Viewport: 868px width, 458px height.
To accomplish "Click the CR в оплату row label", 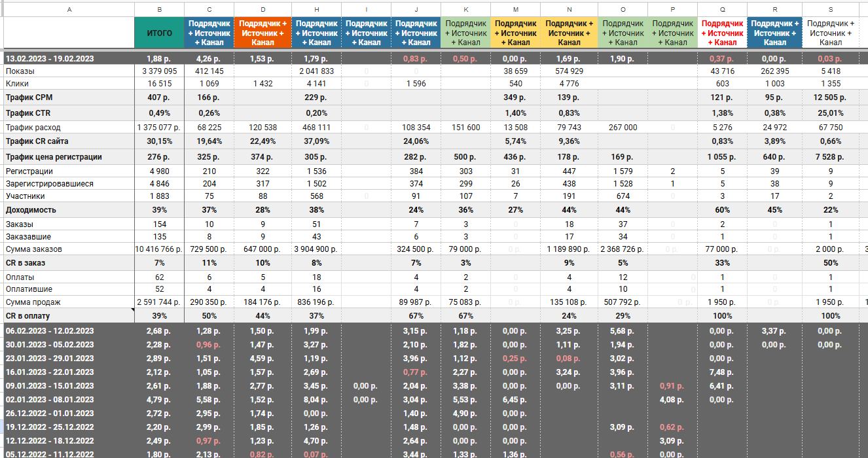I will tap(28, 316).
